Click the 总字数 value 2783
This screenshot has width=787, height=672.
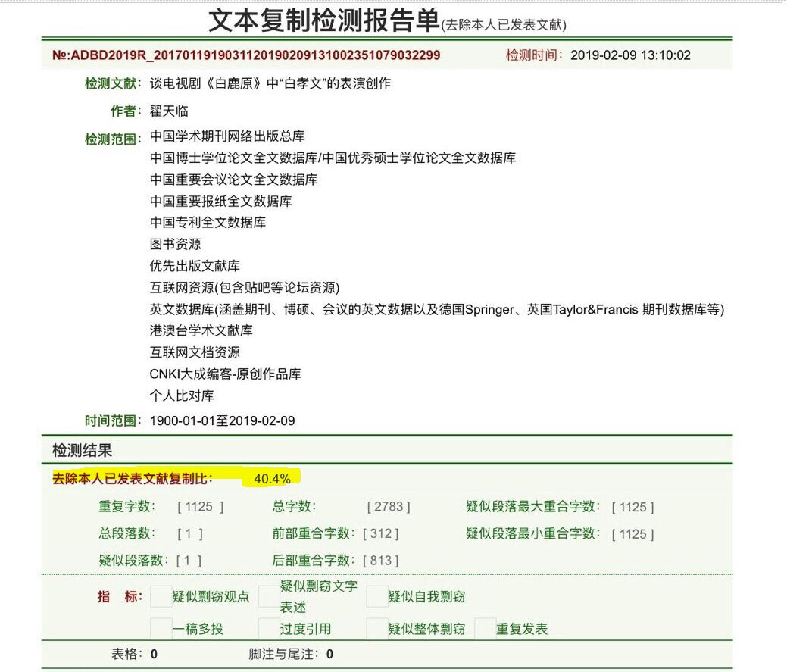coord(389,507)
